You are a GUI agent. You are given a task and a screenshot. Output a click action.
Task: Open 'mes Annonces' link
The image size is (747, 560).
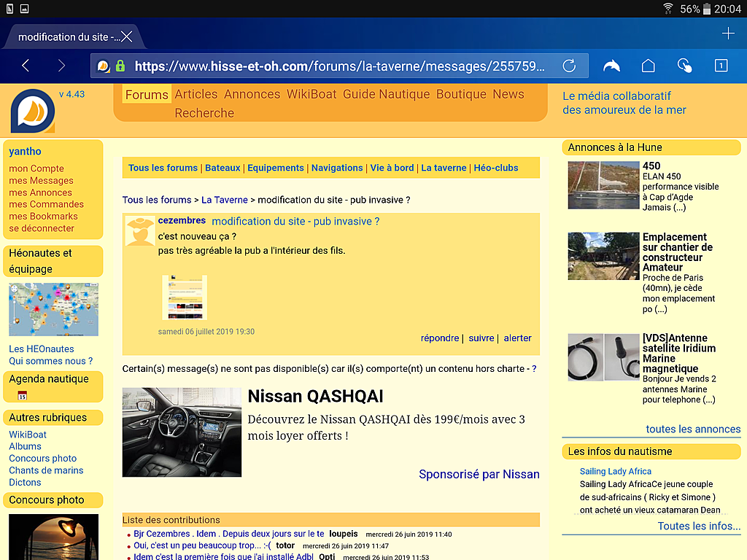click(41, 192)
